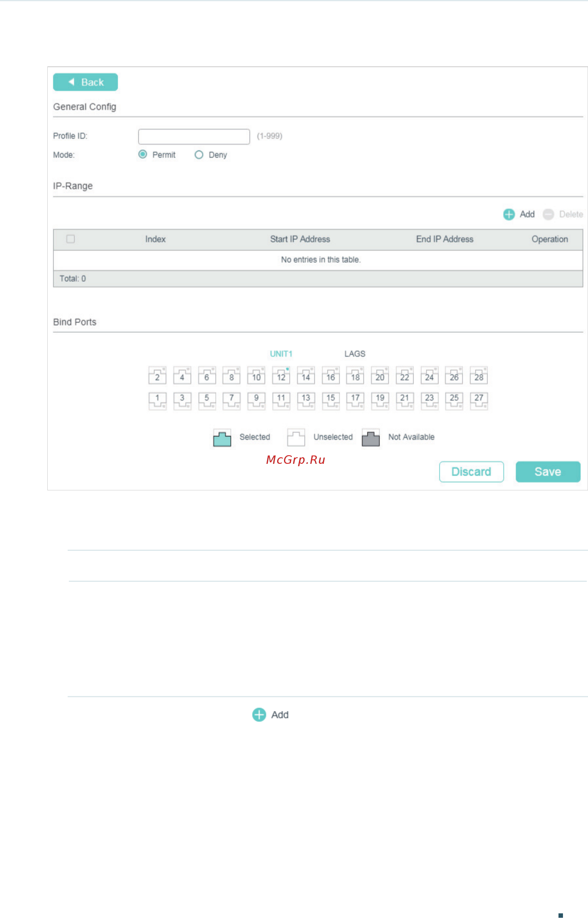
Task: Select port 12 icon in UNIT1
Action: (281, 376)
